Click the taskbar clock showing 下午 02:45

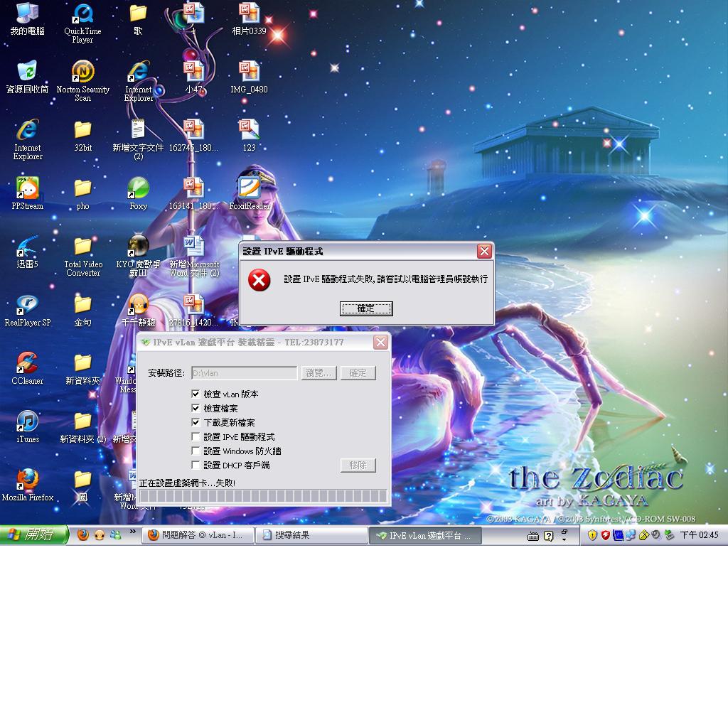coord(700,535)
